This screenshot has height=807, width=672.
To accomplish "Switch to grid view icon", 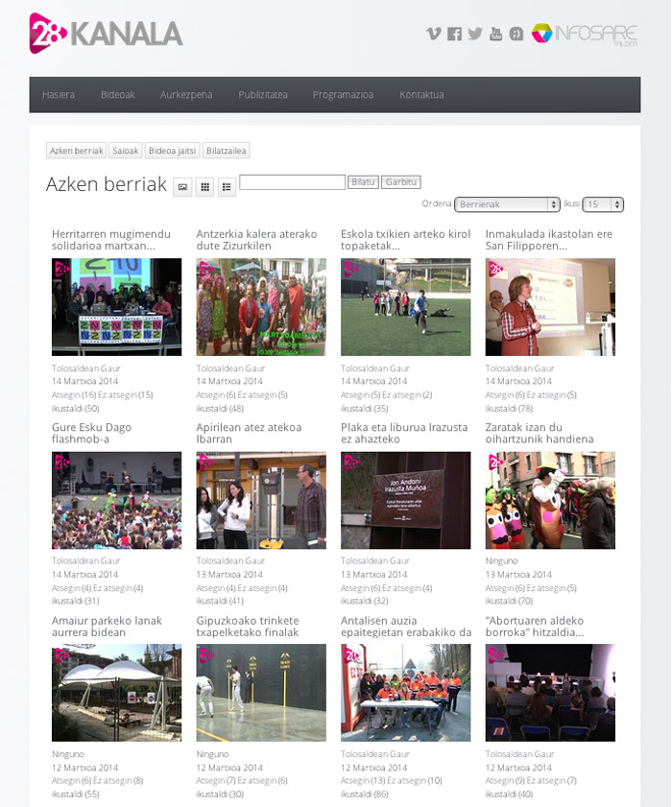I will pyautogui.click(x=204, y=187).
